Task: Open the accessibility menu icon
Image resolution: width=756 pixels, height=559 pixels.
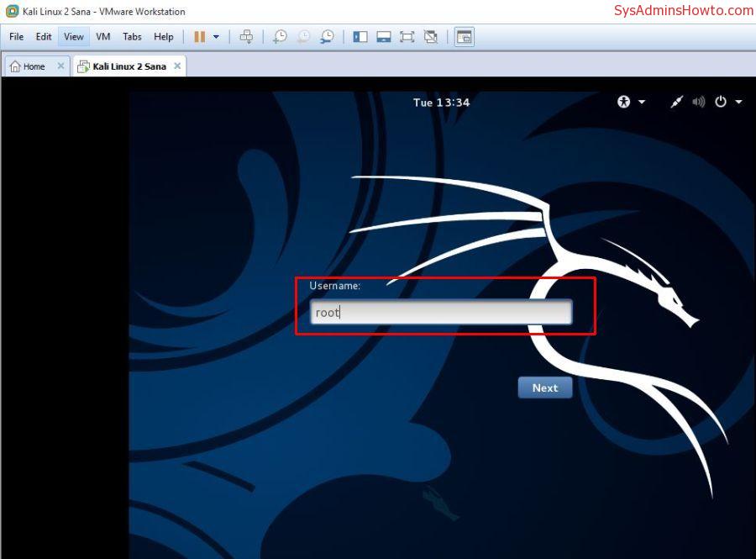Action: point(624,102)
